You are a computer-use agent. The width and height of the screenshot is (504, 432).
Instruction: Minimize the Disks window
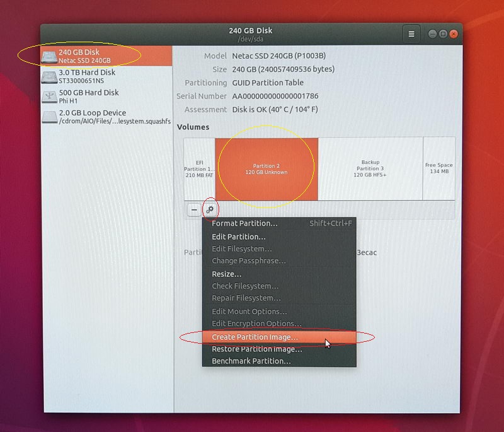click(x=433, y=34)
